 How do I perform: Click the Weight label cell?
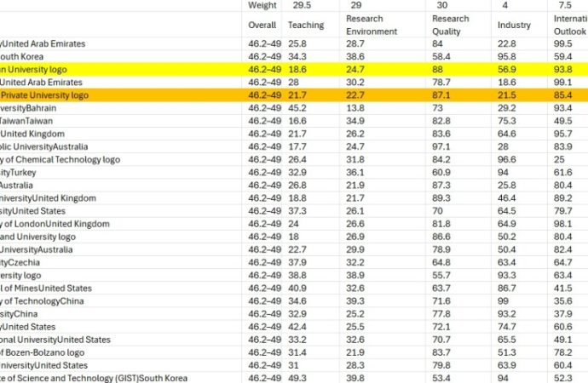coord(262,5)
